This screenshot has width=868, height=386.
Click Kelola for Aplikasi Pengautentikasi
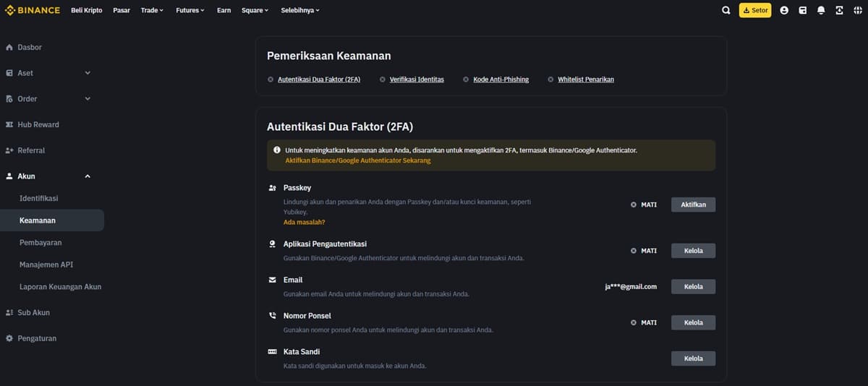(693, 251)
